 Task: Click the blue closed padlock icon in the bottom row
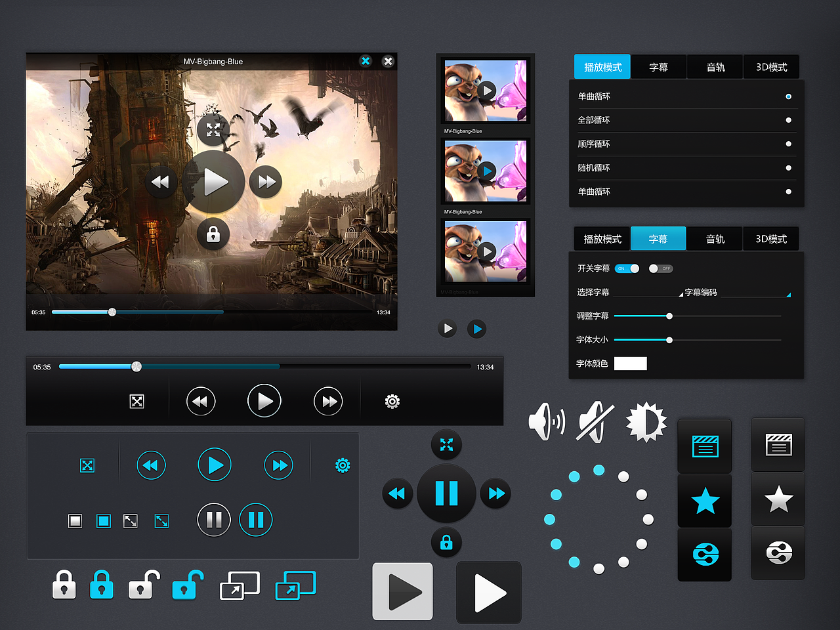102,585
